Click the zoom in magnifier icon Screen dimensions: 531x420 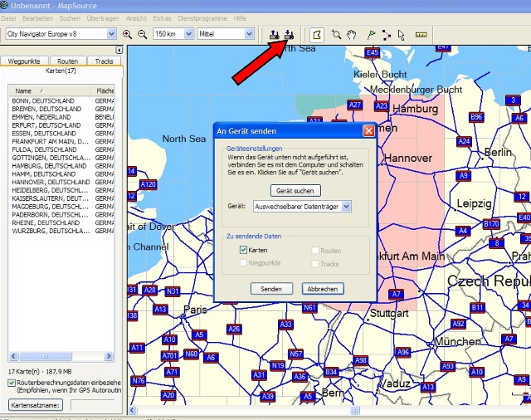[127, 34]
